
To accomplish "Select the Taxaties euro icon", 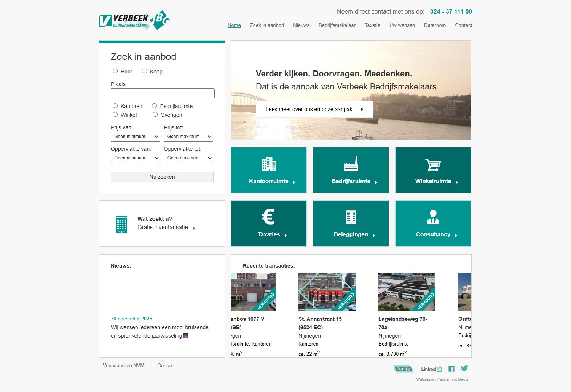I will pyautogui.click(x=268, y=217).
